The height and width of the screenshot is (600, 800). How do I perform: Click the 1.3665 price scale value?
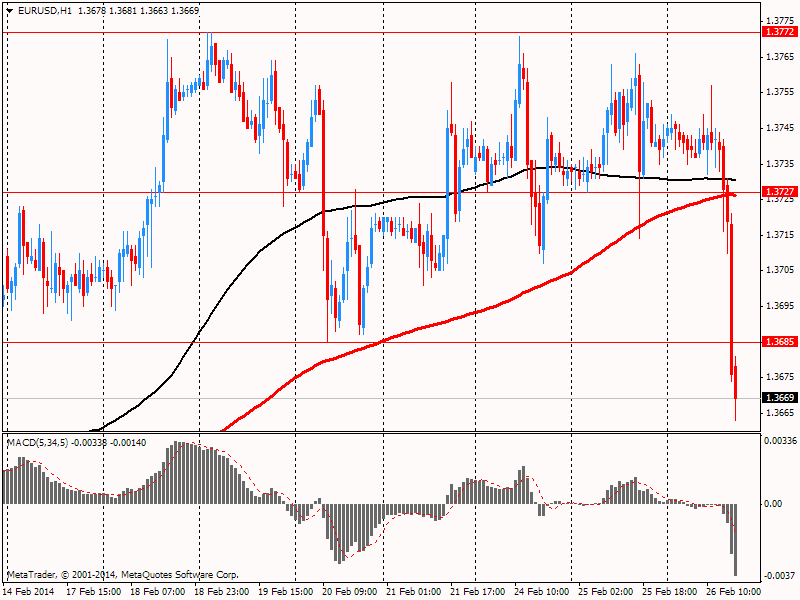pos(780,412)
